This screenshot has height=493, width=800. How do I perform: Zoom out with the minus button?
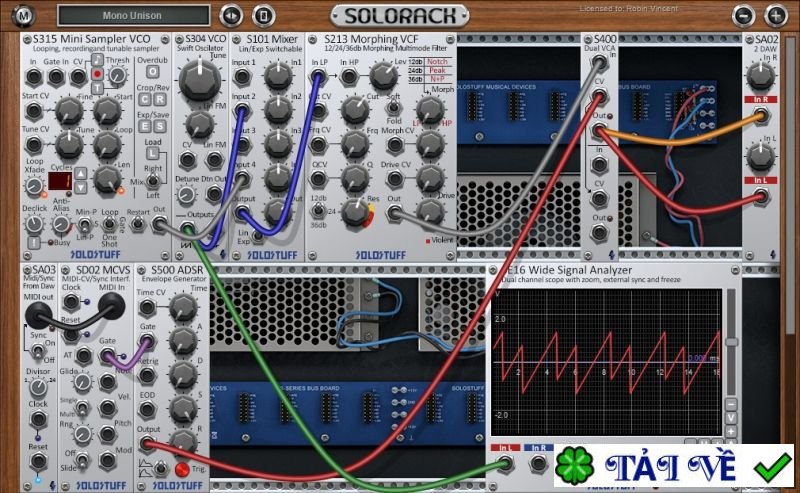(x=743, y=16)
